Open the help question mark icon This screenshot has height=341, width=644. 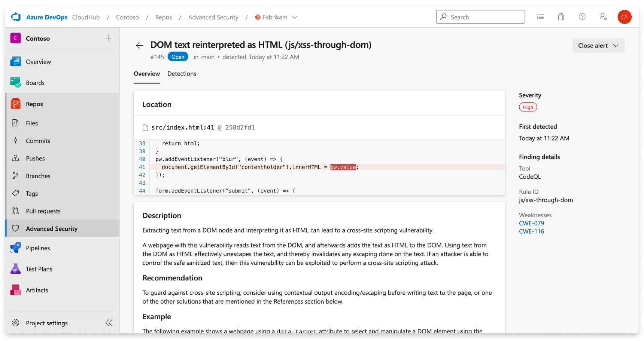582,17
